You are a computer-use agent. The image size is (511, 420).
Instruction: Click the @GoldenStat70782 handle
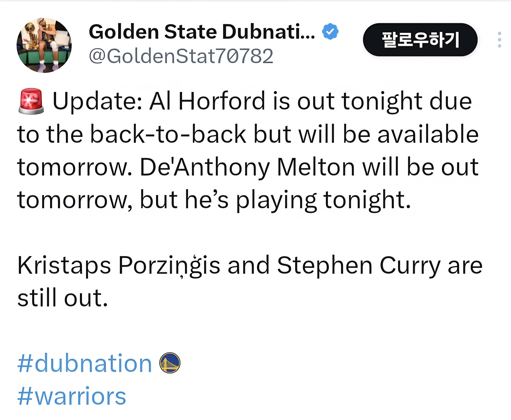[181, 56]
